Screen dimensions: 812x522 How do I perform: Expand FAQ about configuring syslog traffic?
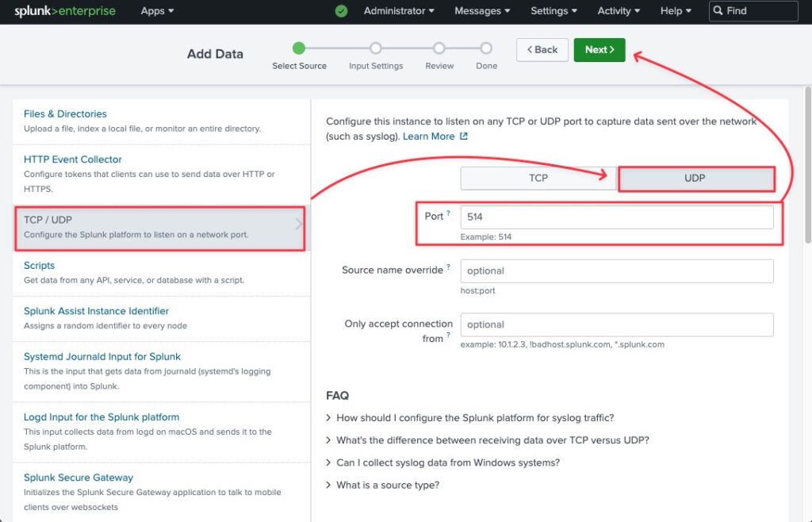(x=469, y=418)
